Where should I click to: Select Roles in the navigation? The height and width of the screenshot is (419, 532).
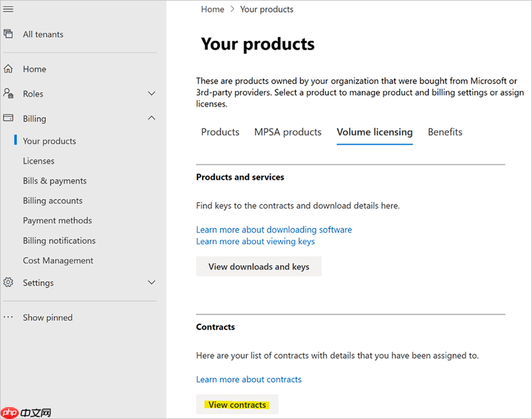point(33,94)
